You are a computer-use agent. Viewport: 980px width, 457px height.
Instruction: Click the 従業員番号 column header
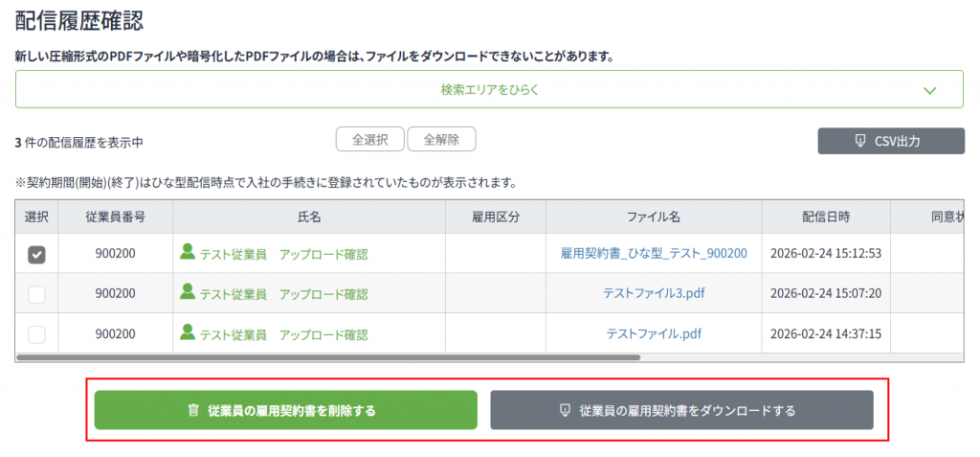tap(115, 217)
